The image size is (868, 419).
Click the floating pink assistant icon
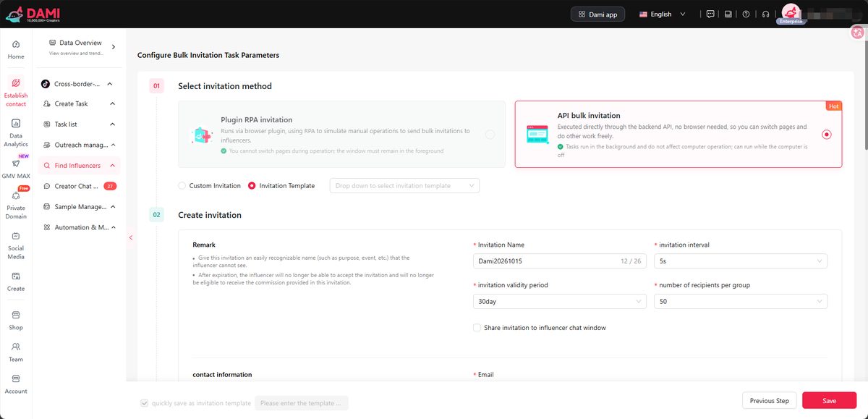(x=859, y=33)
